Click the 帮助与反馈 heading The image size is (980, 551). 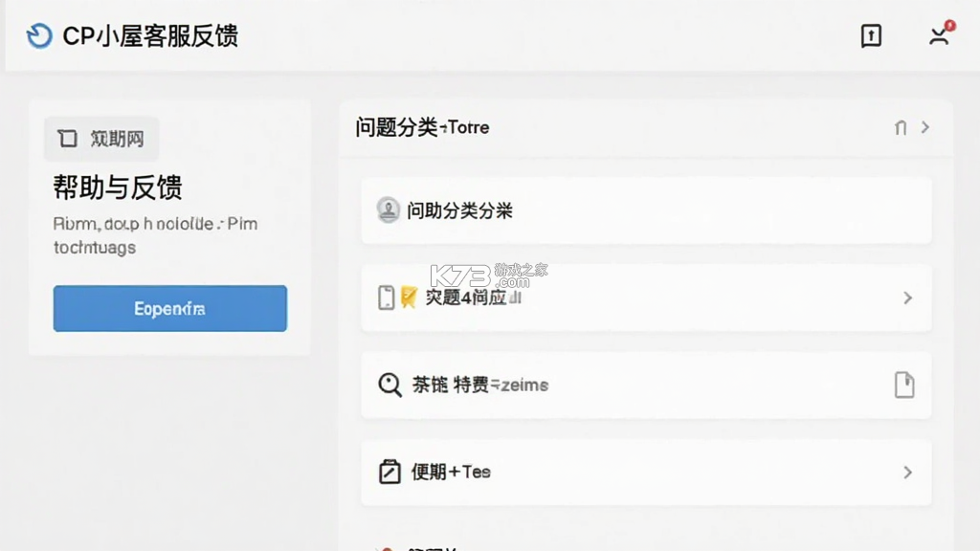(118, 187)
